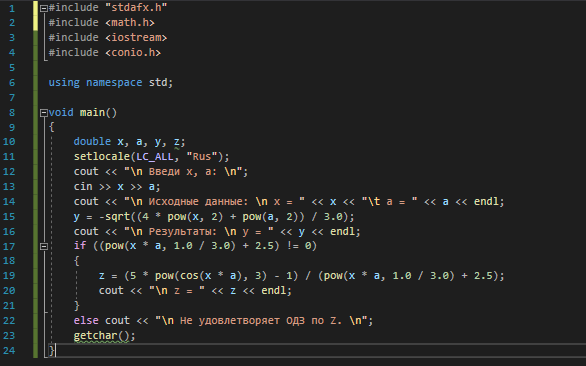Viewport: 586px width, 366px height.
Task: Click '3.0);' at end of line 15
Action: pos(339,216)
